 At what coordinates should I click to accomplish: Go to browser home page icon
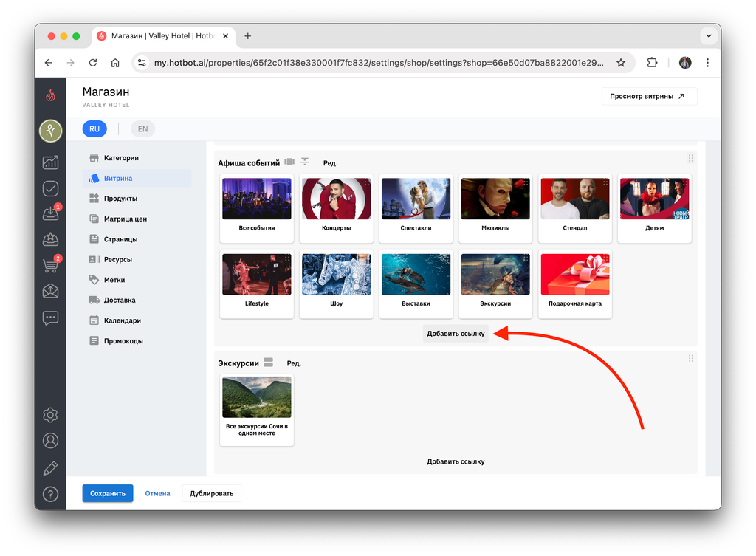115,63
